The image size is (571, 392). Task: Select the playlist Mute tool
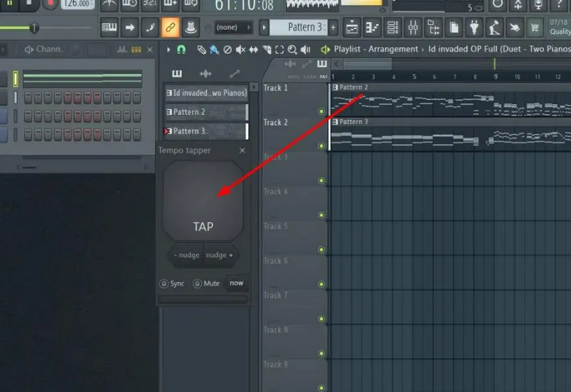240,50
